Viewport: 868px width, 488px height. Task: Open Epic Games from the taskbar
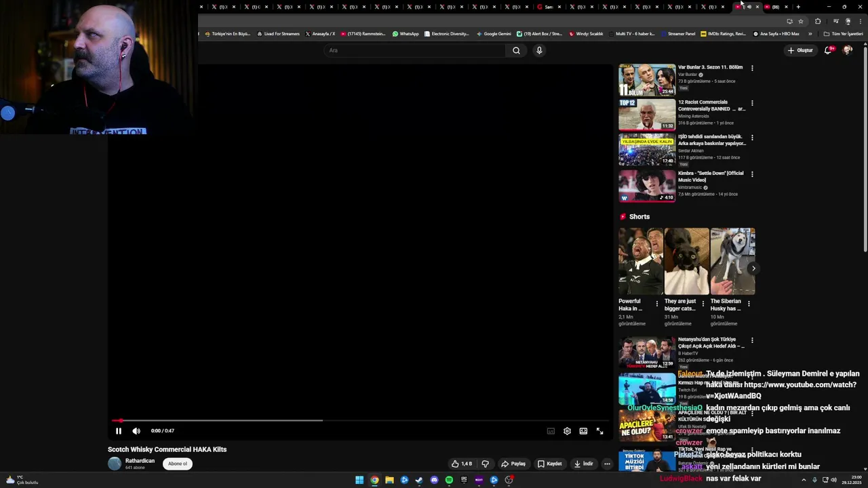[464, 480]
